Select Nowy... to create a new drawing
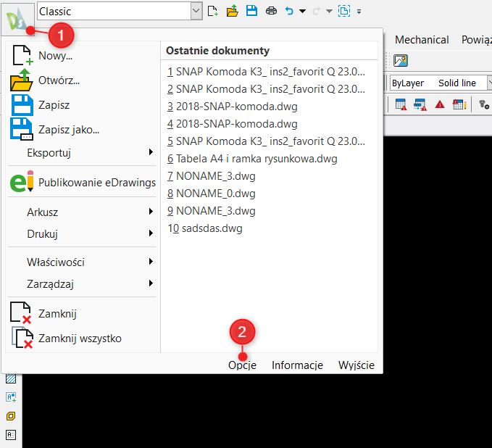 click(x=82, y=56)
